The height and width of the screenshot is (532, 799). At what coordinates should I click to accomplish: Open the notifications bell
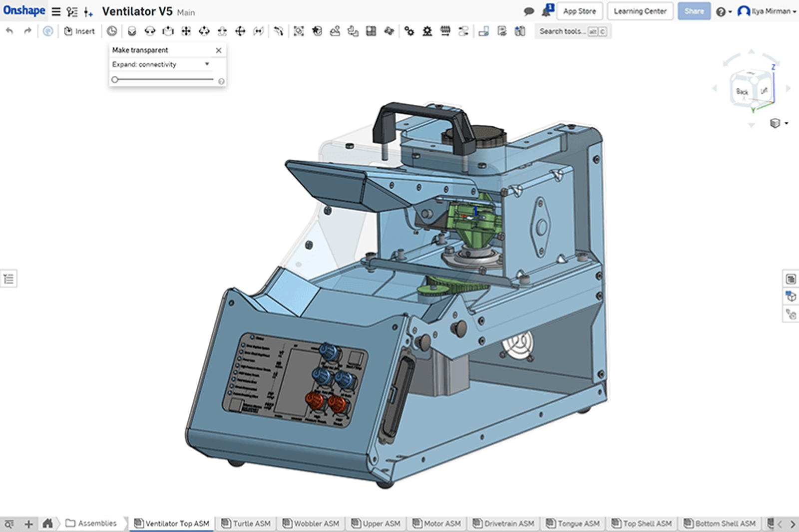coord(545,11)
